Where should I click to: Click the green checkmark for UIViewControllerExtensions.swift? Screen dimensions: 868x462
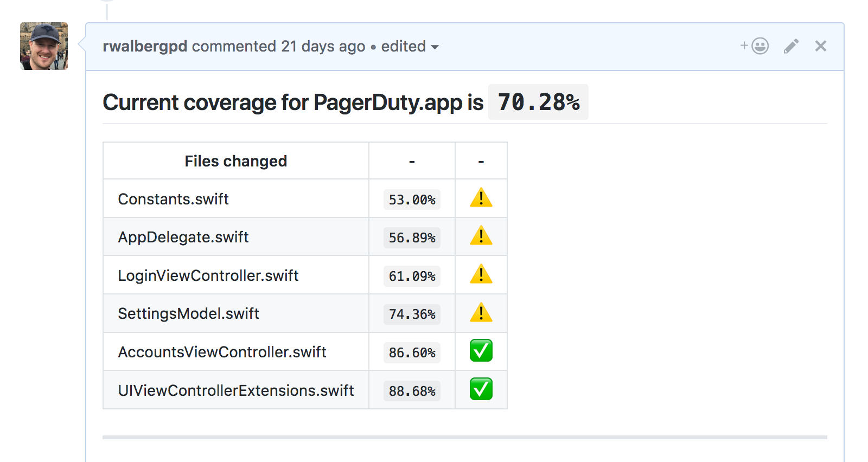pos(481,389)
